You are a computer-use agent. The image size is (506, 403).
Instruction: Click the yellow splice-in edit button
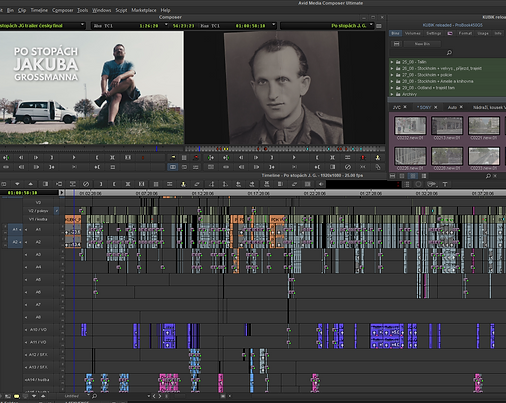(173, 157)
